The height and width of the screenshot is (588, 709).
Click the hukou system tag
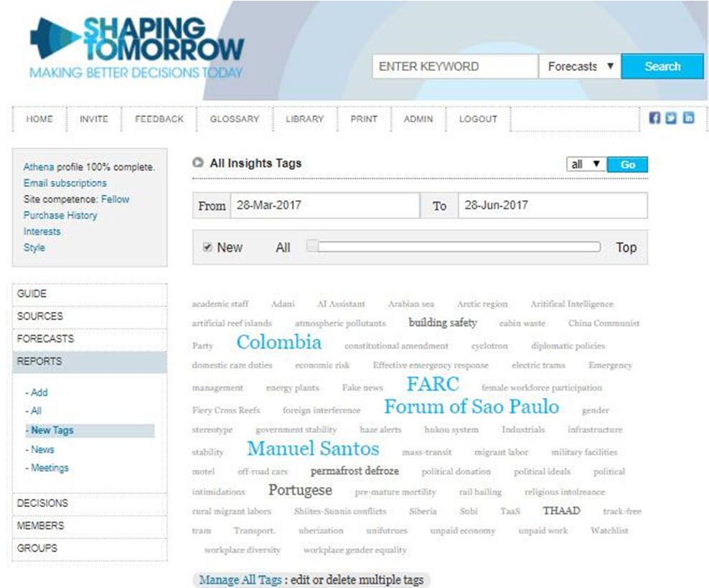(451, 430)
